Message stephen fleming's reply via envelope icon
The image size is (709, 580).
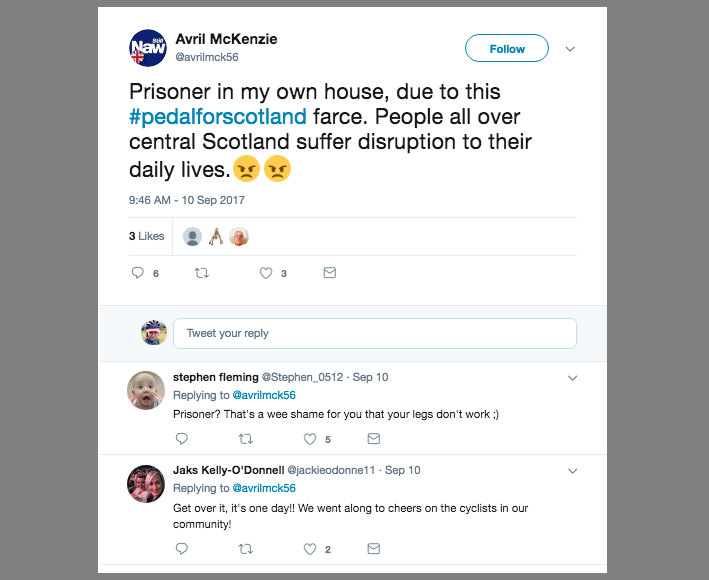pyautogui.click(x=373, y=438)
